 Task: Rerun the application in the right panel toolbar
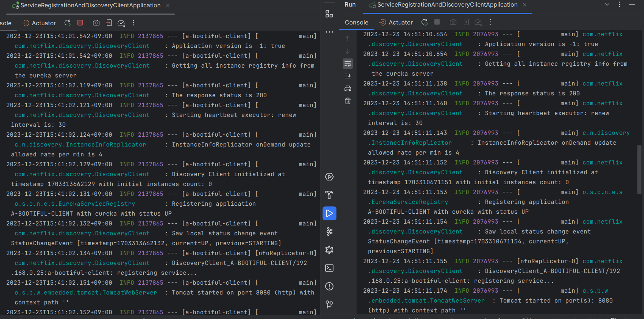pyautogui.click(x=425, y=22)
